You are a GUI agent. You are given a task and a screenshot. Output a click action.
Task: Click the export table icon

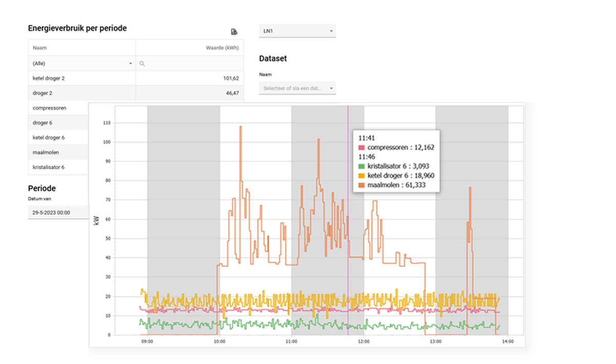(x=234, y=32)
